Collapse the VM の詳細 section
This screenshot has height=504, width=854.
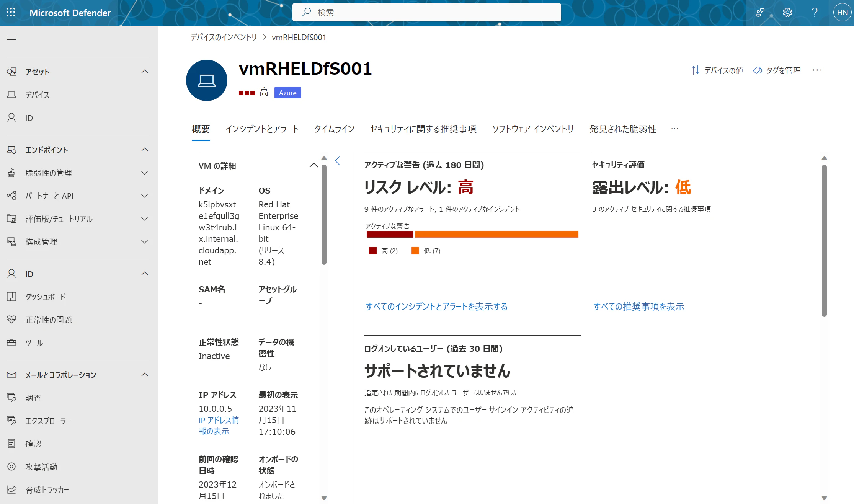314,165
